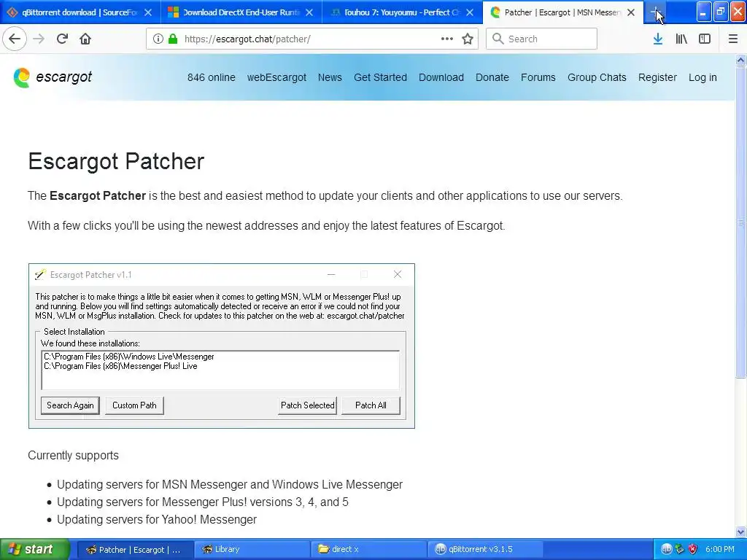Image resolution: width=747 pixels, height=560 pixels.
Task: Close the Patcher Escargot tab
Action: coord(631,12)
